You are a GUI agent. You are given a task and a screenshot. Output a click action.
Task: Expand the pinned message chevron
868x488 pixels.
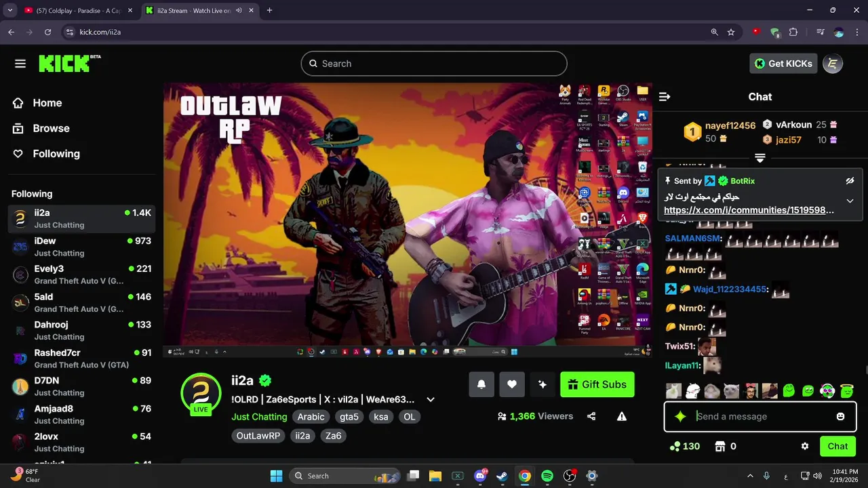pos(850,201)
